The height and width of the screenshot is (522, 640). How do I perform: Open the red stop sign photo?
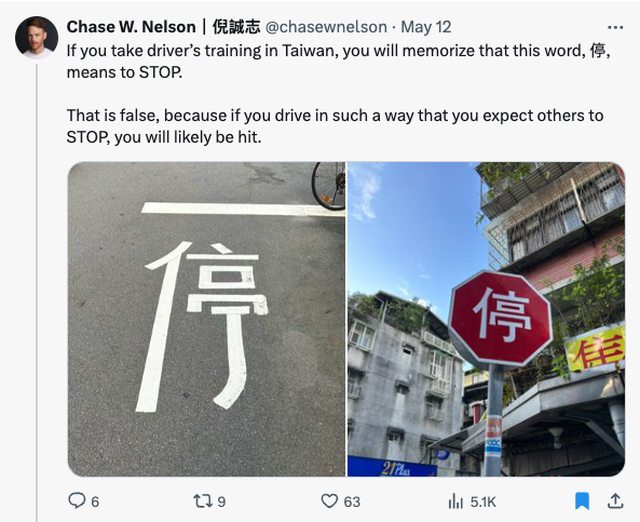pos(486,319)
